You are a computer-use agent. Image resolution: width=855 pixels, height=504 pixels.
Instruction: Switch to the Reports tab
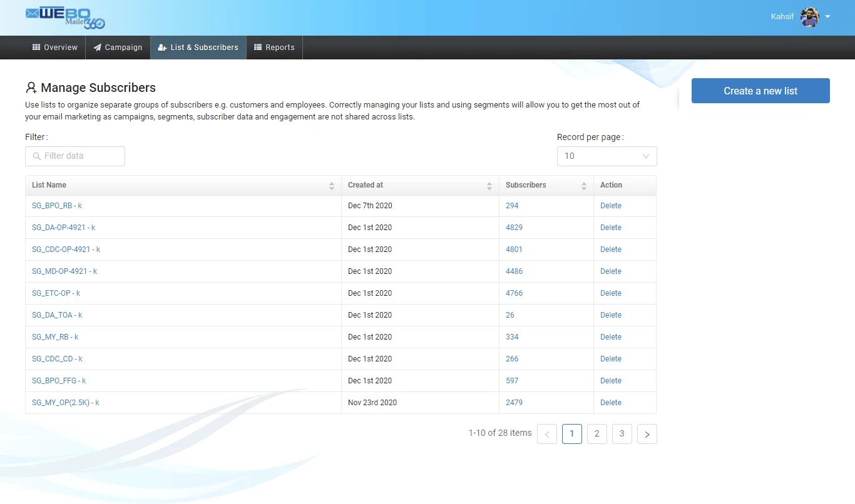click(274, 48)
